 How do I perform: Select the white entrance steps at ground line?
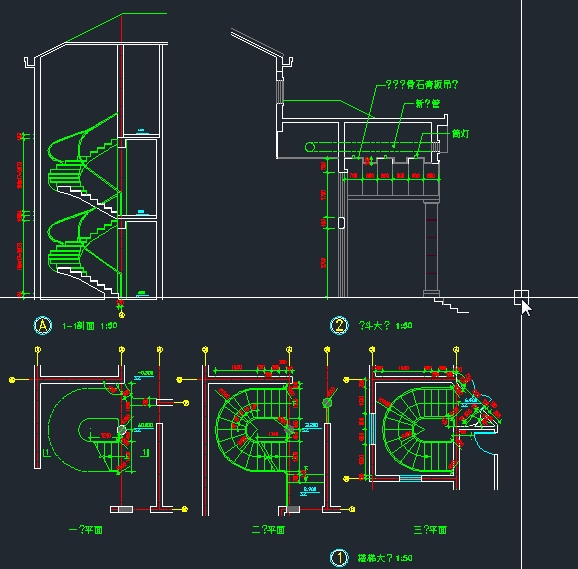[451, 306]
